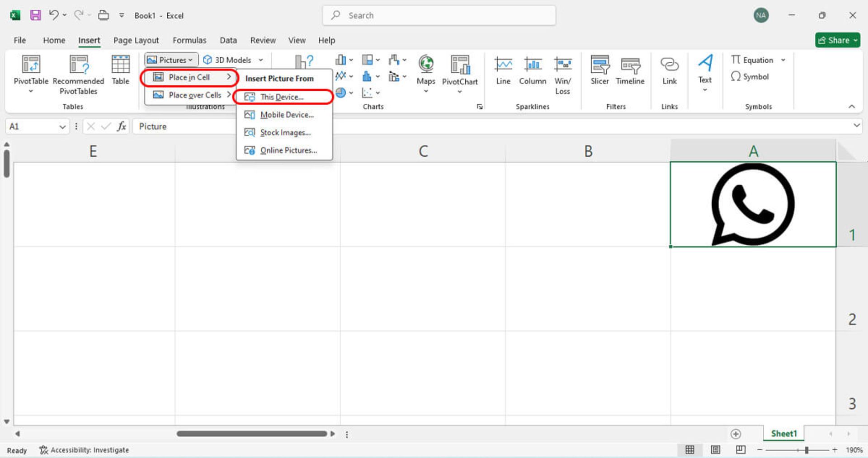Image resolution: width=868 pixels, height=458 pixels.
Task: Insert a Column sparkline
Action: tap(533, 70)
